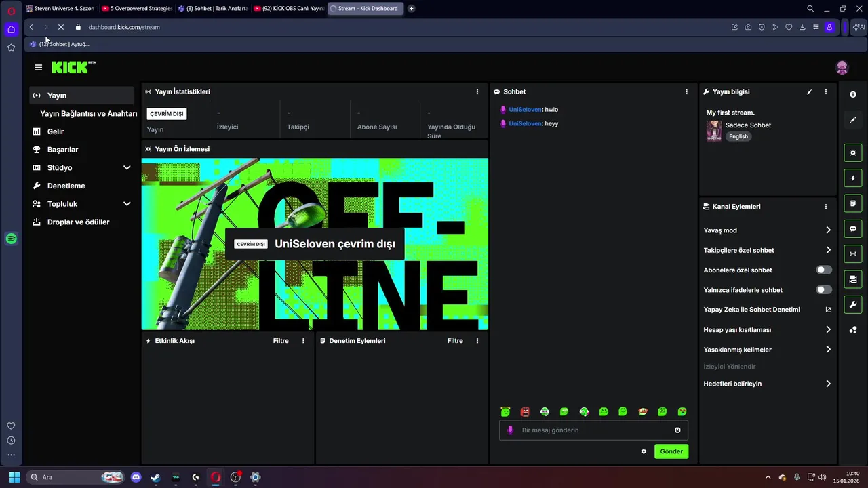Viewport: 868px width, 488px height.
Task: Select Yayın in the sidebar
Action: (x=82, y=96)
